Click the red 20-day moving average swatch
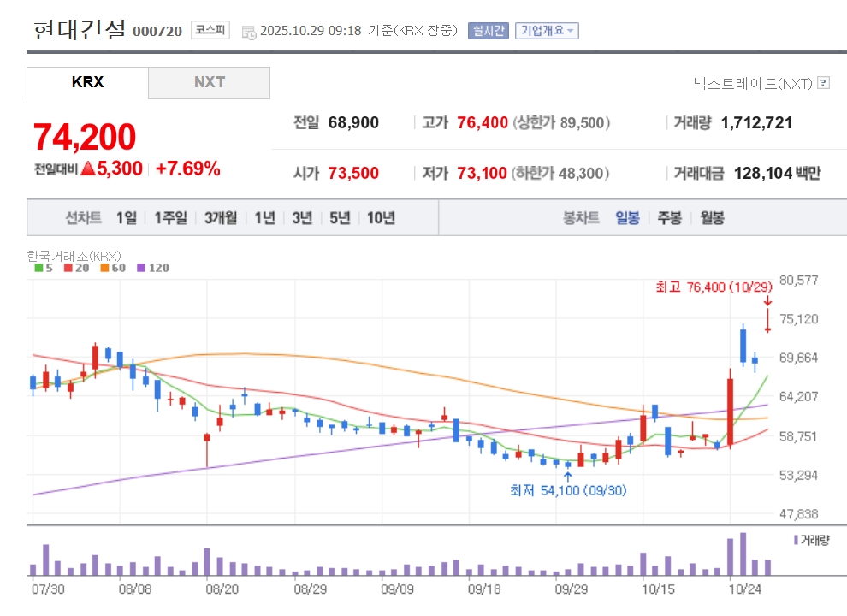The height and width of the screenshot is (616, 847). pos(68,268)
